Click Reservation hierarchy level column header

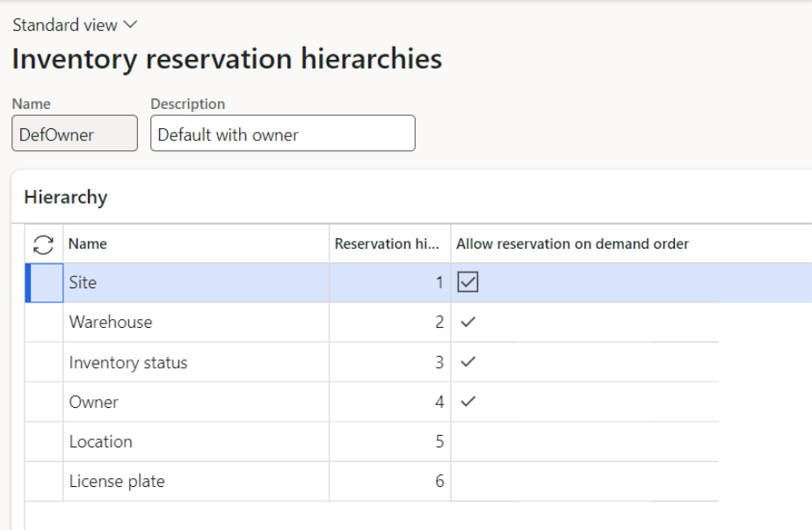click(387, 244)
